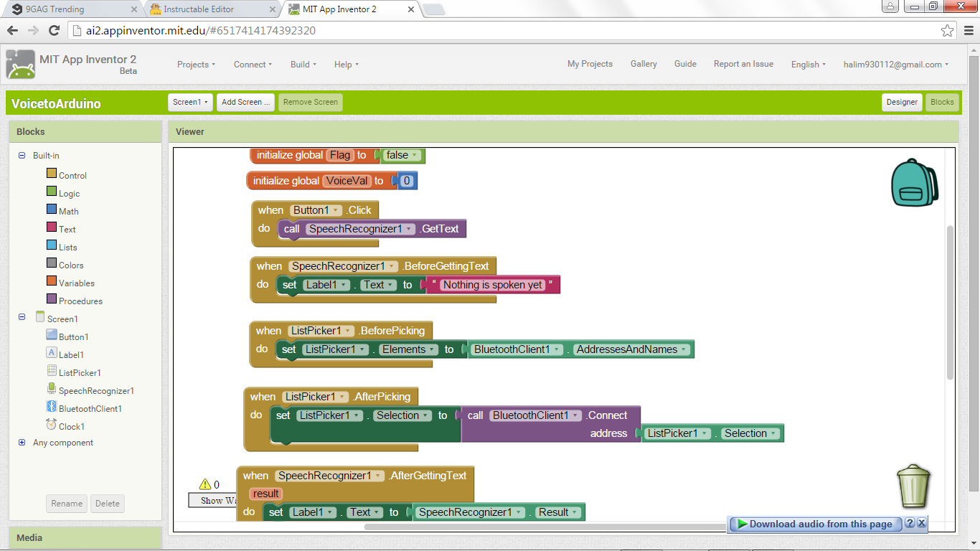This screenshot has height=551, width=980.
Task: Click the Screen1 form icon in tree
Action: coord(40,317)
